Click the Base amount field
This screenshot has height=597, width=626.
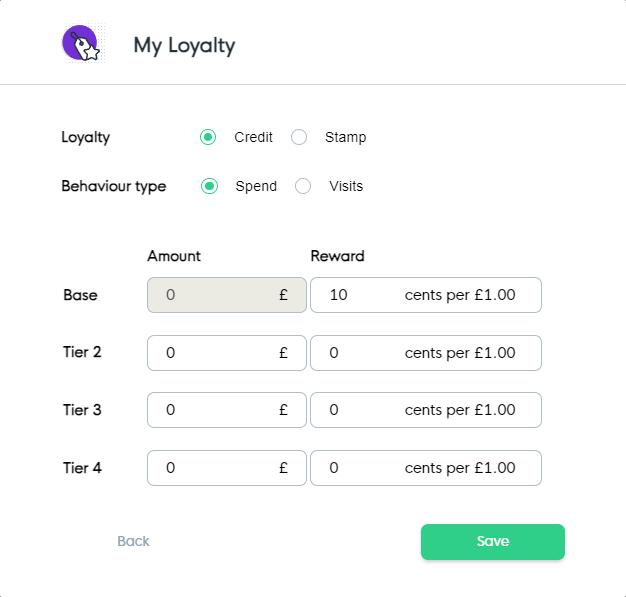coord(215,295)
